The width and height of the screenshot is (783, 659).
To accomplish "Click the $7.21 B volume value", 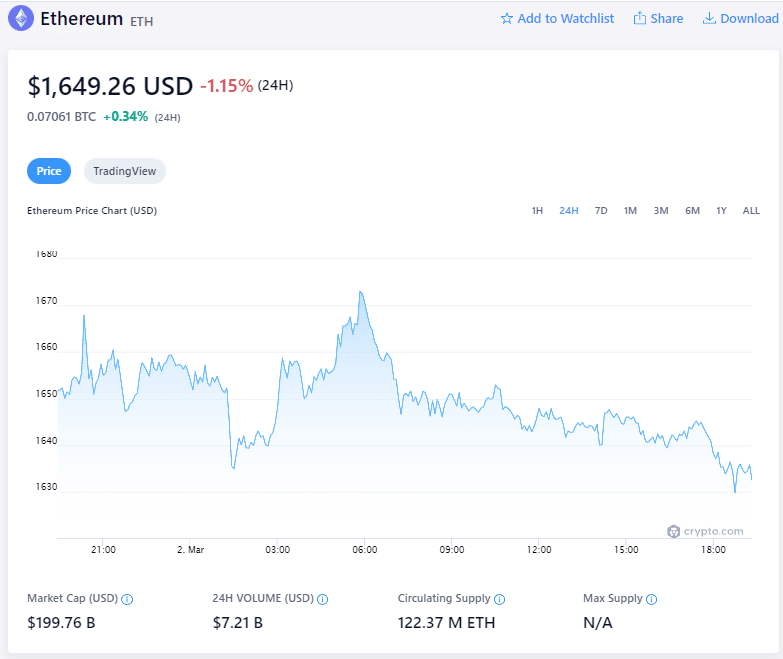I will coord(238,623).
